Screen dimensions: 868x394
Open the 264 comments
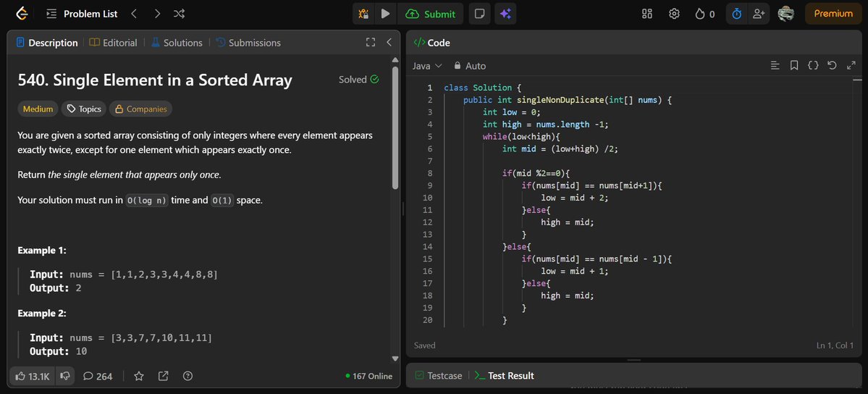click(x=98, y=377)
